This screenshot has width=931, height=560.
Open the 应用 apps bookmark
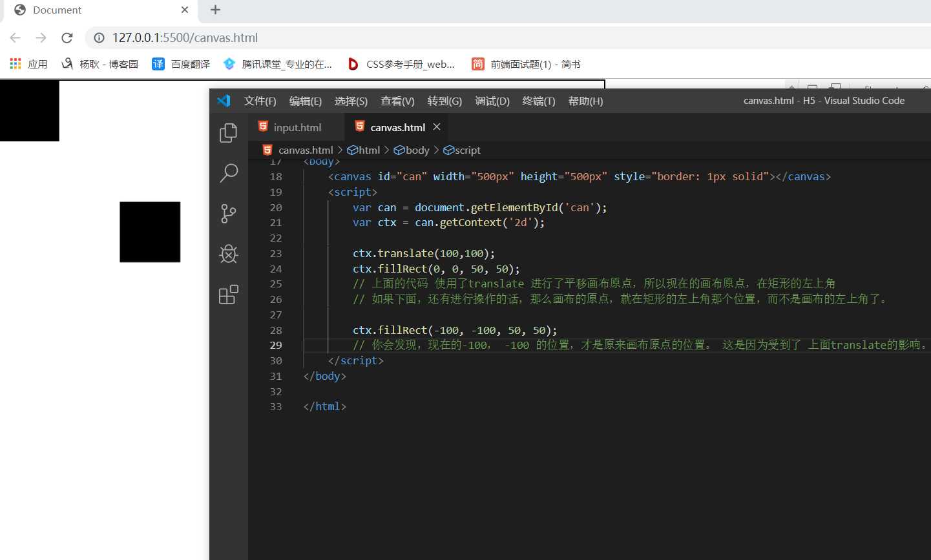(29, 64)
